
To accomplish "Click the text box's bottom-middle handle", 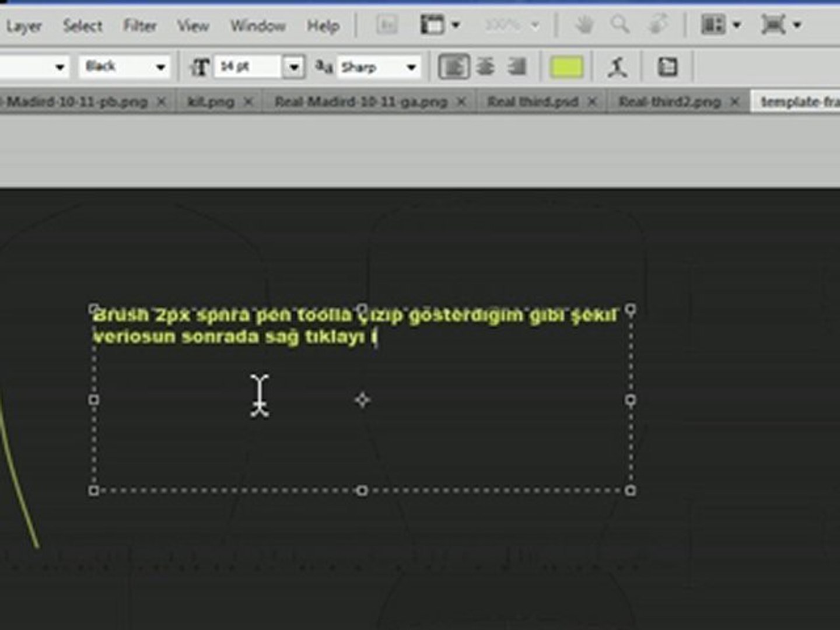I will point(362,491).
